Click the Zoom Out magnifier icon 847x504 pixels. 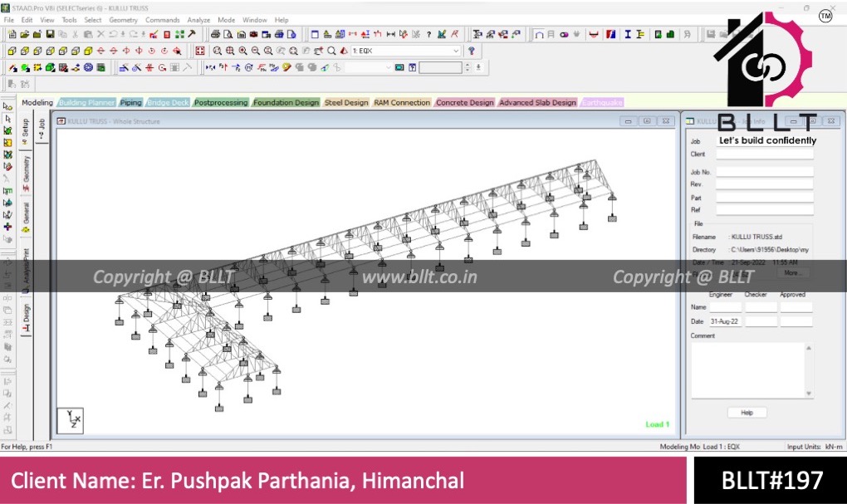pyautogui.click(x=256, y=51)
